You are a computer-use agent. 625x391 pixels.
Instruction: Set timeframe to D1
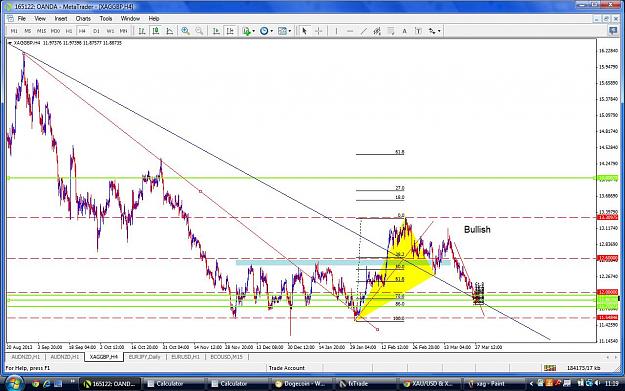[96, 31]
